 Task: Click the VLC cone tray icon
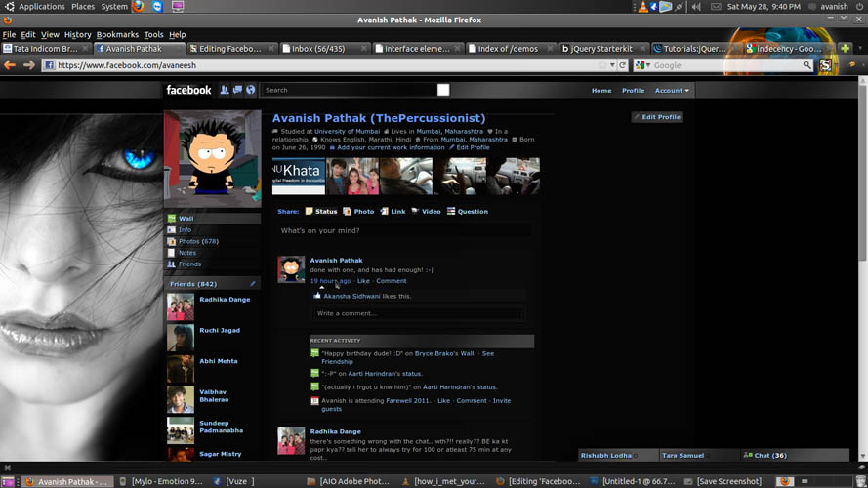(x=643, y=7)
